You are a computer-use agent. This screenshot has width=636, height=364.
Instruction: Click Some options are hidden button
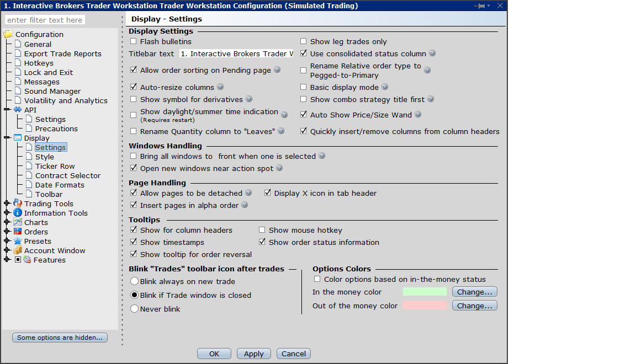60,337
